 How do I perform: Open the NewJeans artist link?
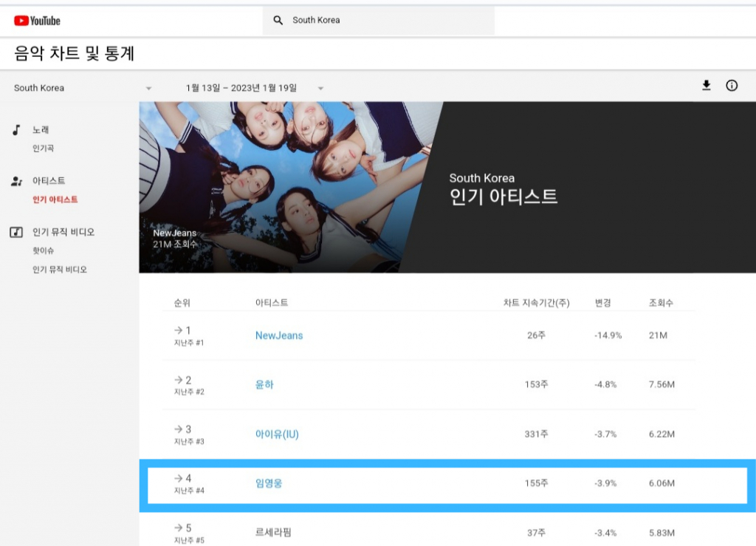279,335
